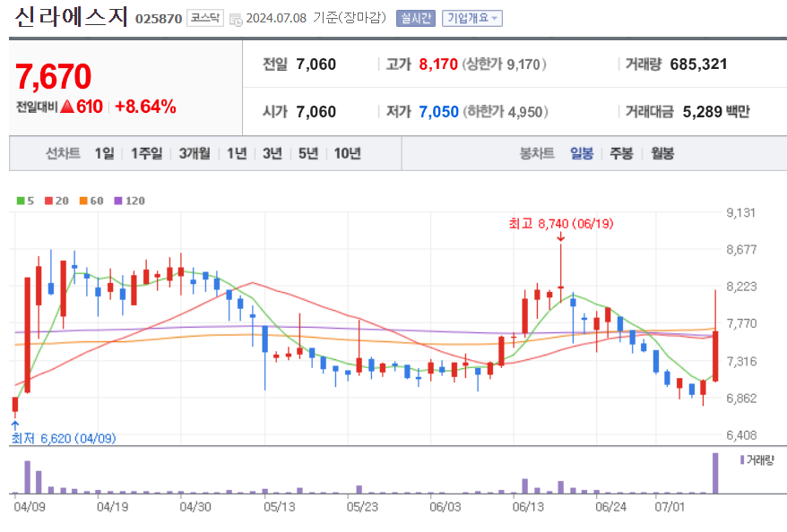
Task: Click the 최고 8,740 (06/19) marker label
Action: click(561, 224)
